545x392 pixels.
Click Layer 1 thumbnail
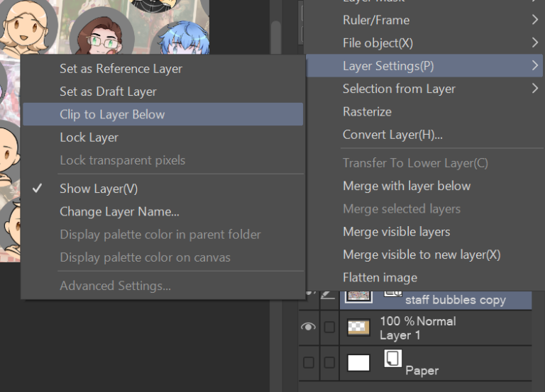point(358,327)
